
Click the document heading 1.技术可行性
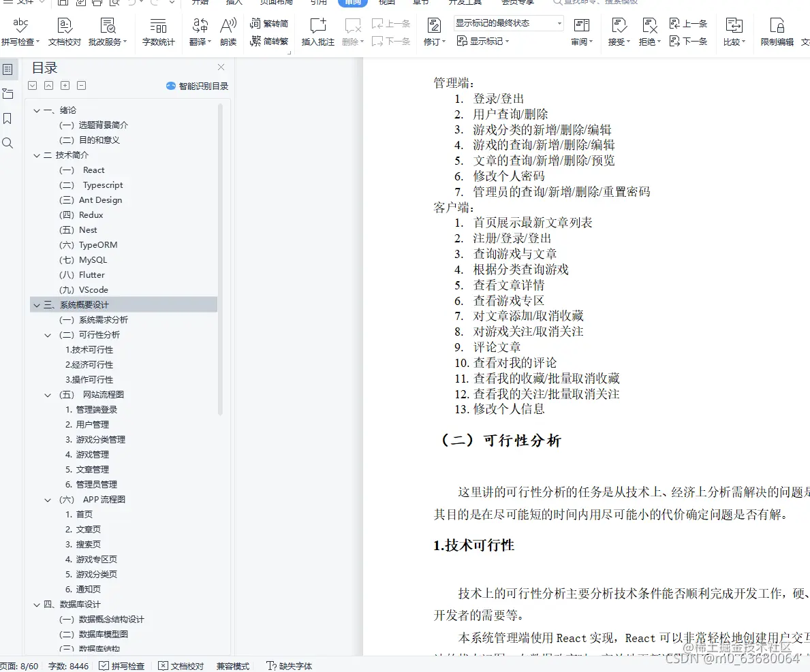[473, 545]
